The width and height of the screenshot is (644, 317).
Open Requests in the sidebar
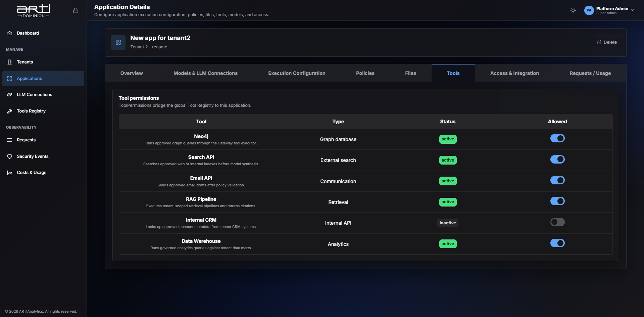tap(43, 140)
